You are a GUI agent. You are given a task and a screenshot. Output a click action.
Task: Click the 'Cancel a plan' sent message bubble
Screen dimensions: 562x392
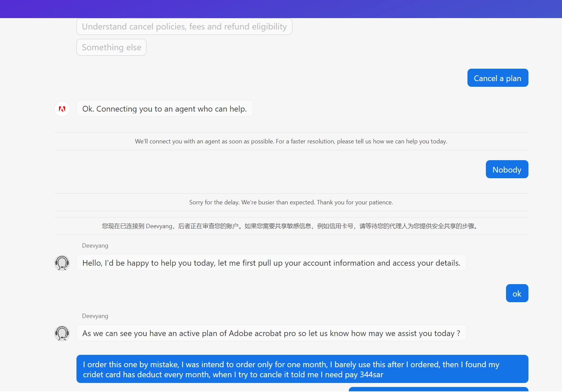[498, 78]
